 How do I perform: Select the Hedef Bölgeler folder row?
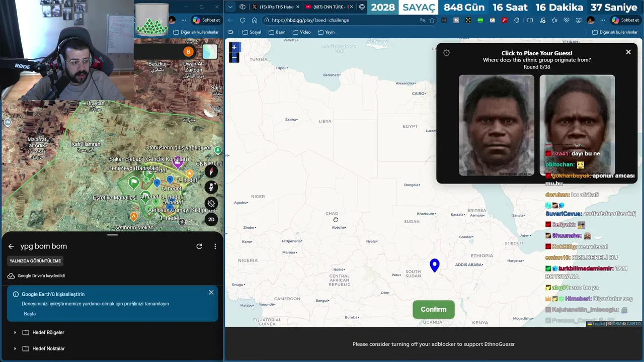[112, 332]
